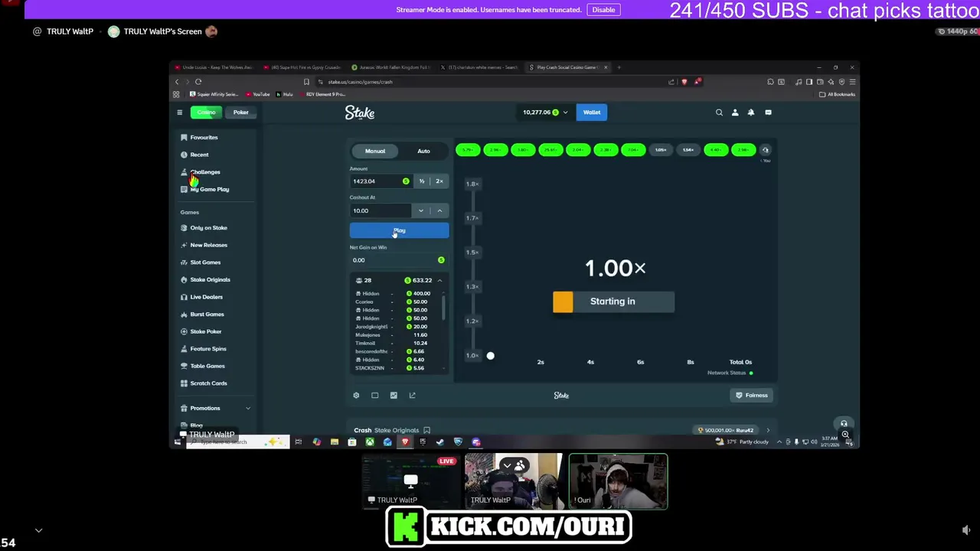Image resolution: width=980 pixels, height=551 pixels.
Task: Show hidden system tray icons
Action: point(779,442)
